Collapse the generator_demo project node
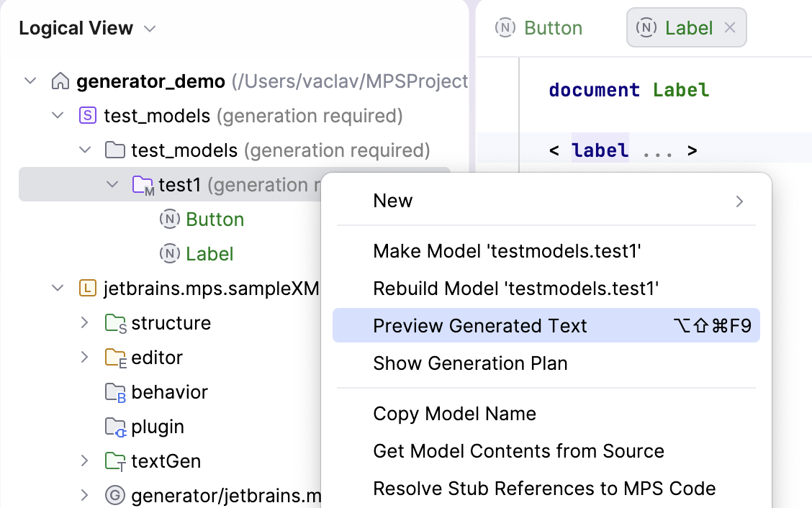The image size is (812, 508). click(30, 81)
